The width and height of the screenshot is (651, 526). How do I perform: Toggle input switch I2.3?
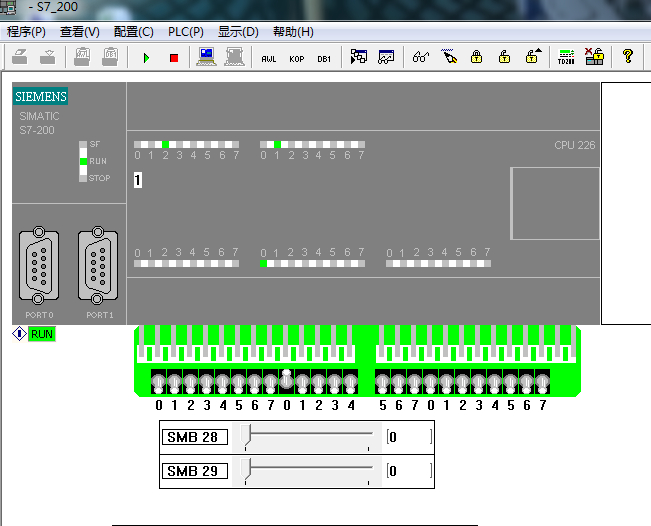479,382
